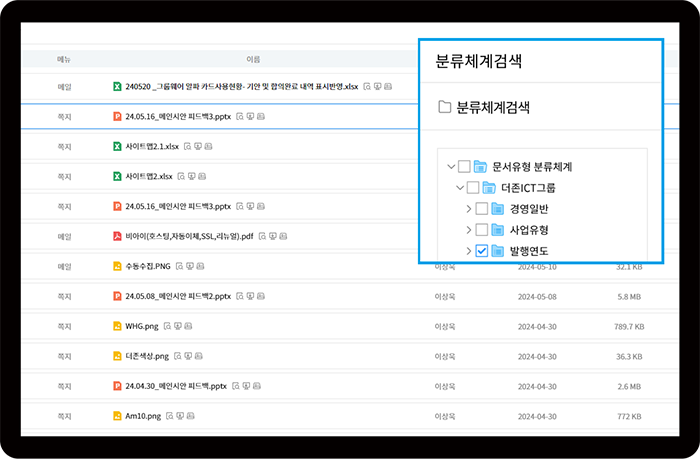Tick the 경영일반 checkbox
700x459 pixels.
click(482, 209)
